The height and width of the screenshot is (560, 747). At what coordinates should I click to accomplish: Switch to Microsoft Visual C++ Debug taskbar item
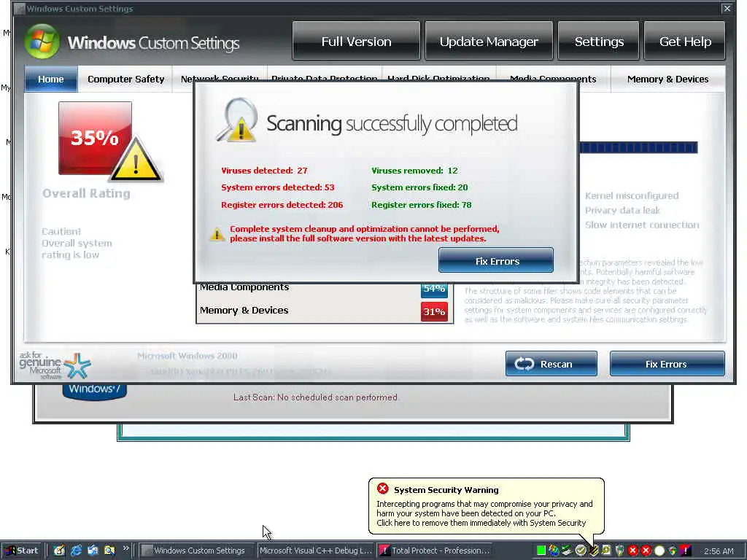coord(315,551)
